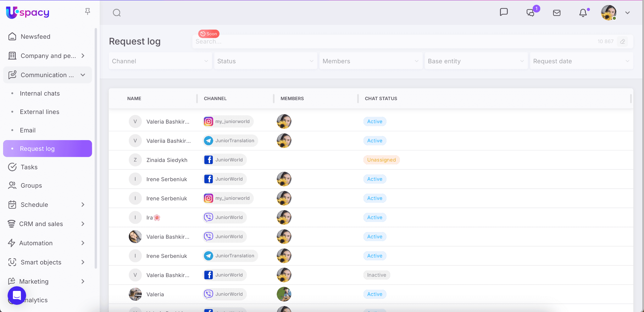Click the Request log search field
Image resolution: width=644 pixels, height=312 pixels.
(393, 42)
